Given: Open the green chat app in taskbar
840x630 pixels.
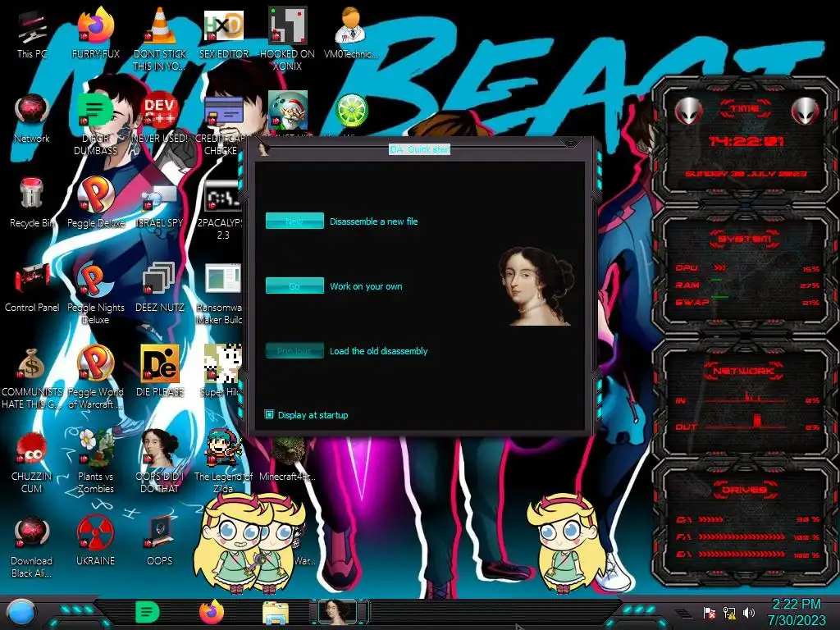Looking at the screenshot, I should click(148, 612).
